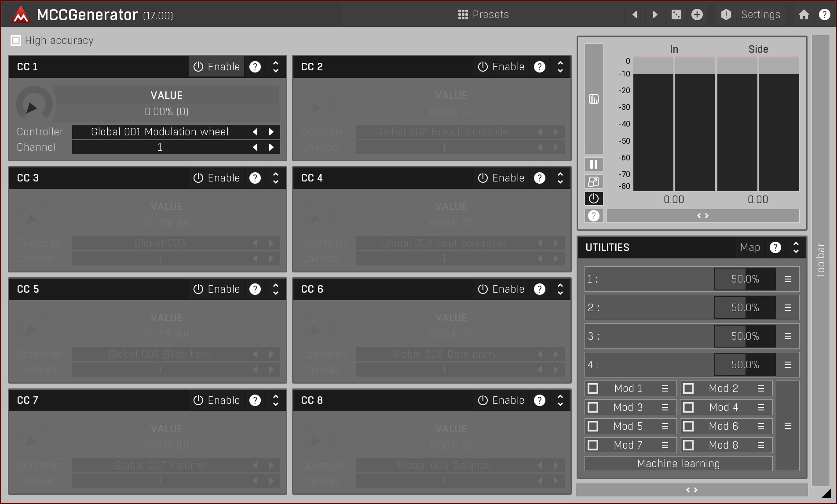
Task: Collapse the Utilities panel
Action: (x=796, y=247)
